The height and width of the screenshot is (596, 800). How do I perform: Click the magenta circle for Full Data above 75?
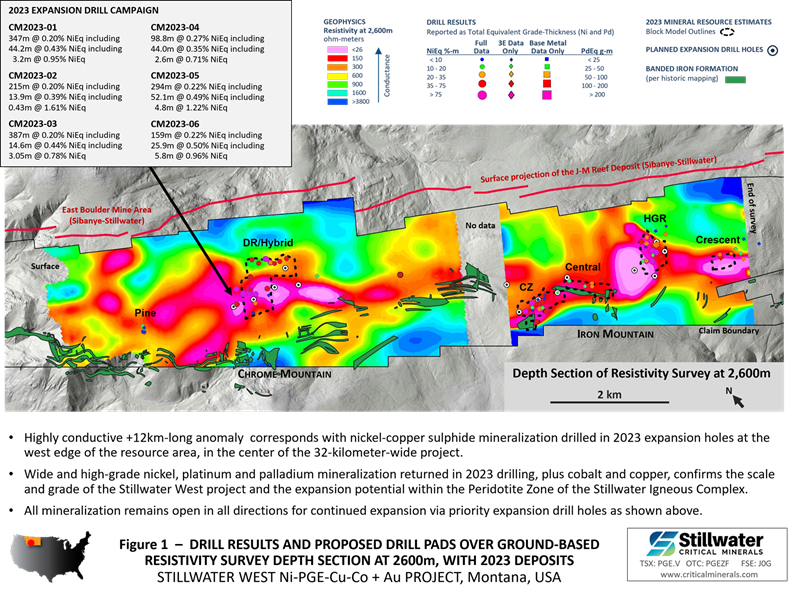[482, 95]
